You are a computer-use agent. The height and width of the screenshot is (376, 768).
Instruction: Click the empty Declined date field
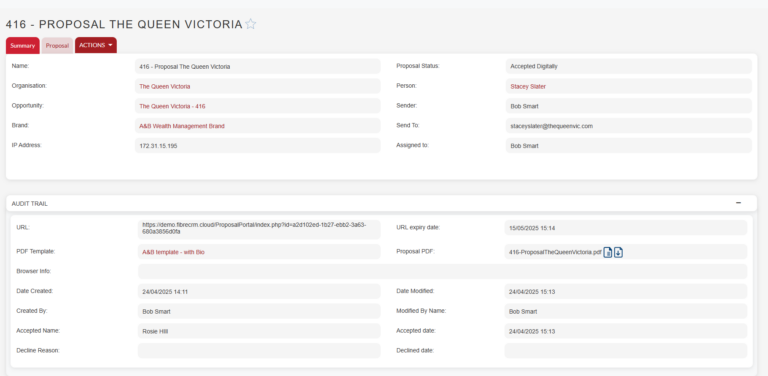pyautogui.click(x=626, y=351)
